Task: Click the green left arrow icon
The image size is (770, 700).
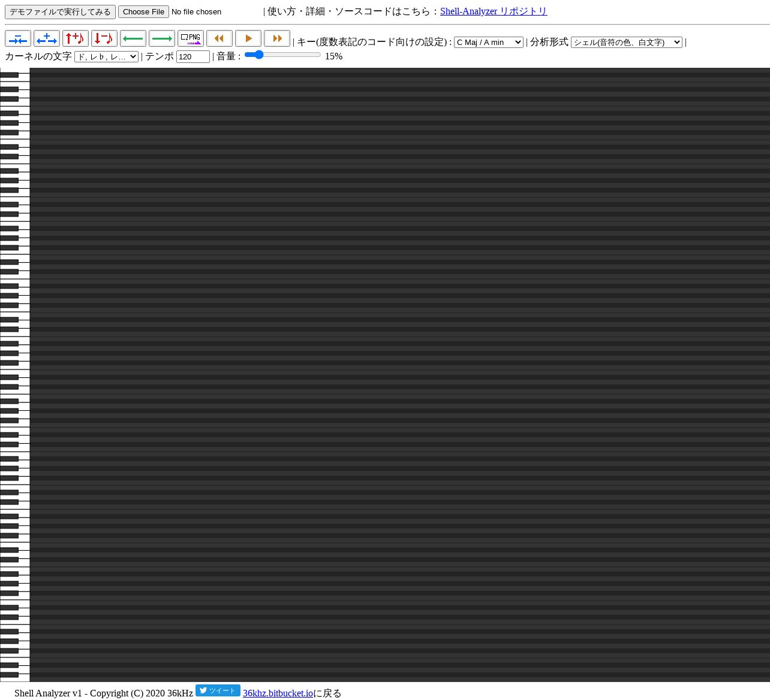Action: (133, 38)
